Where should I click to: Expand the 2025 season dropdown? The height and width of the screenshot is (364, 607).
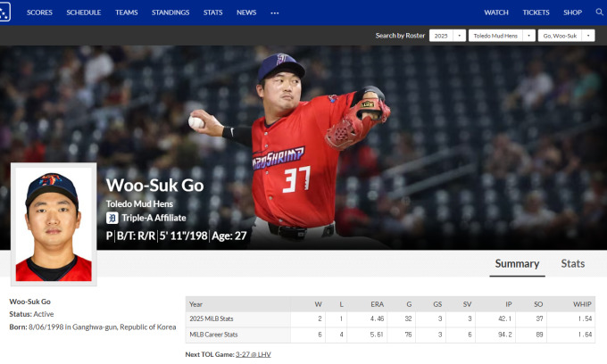point(446,36)
